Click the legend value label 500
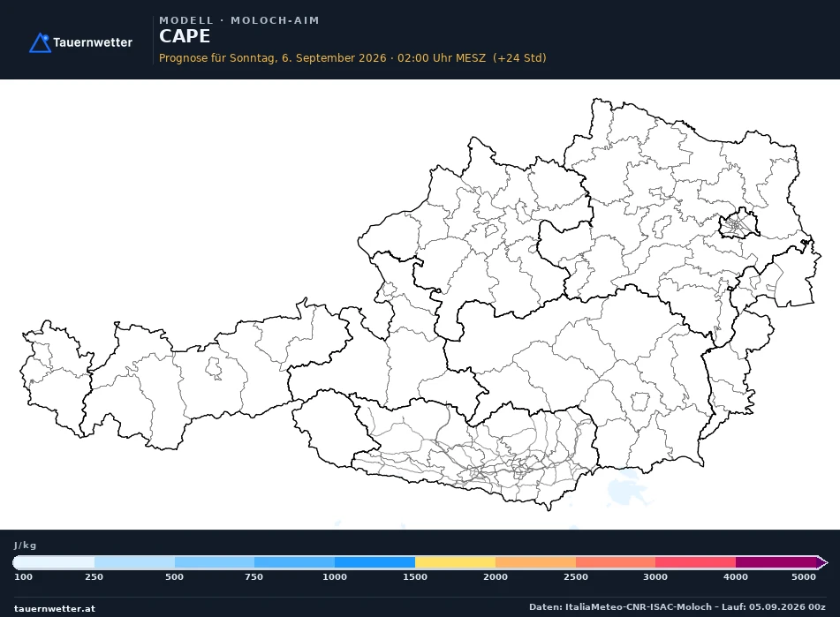Image resolution: width=840 pixels, height=617 pixels. coord(174,577)
